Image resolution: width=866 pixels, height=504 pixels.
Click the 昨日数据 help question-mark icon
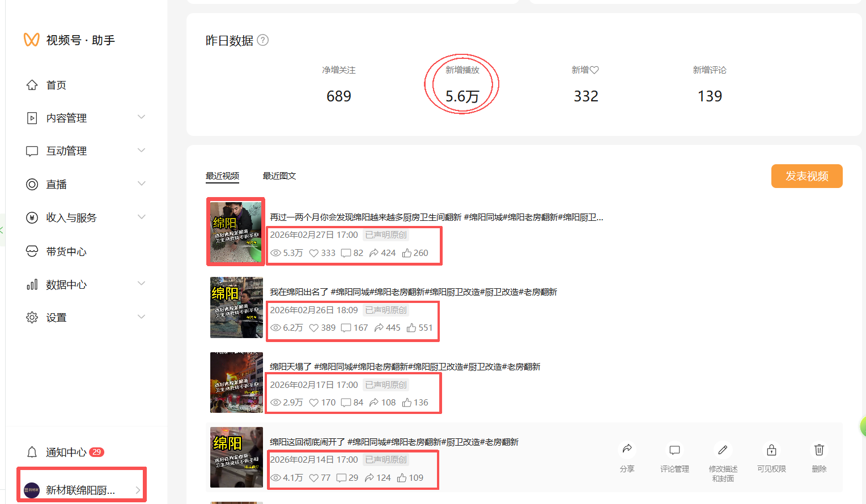click(263, 40)
